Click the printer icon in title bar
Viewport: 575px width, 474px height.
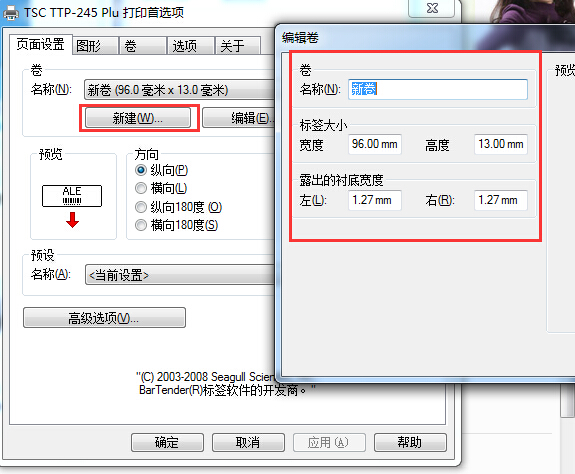click(10, 13)
